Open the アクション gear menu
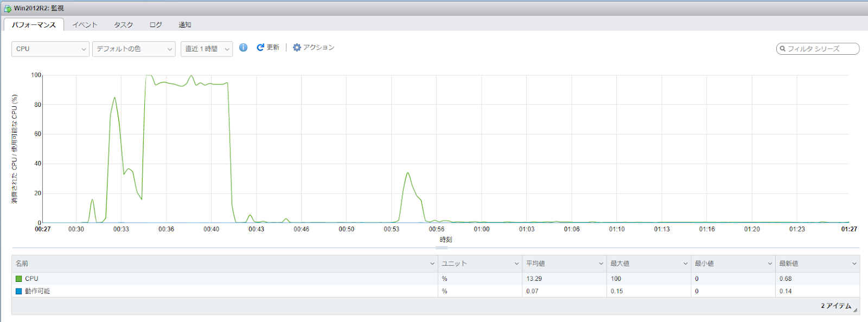 pyautogui.click(x=314, y=48)
